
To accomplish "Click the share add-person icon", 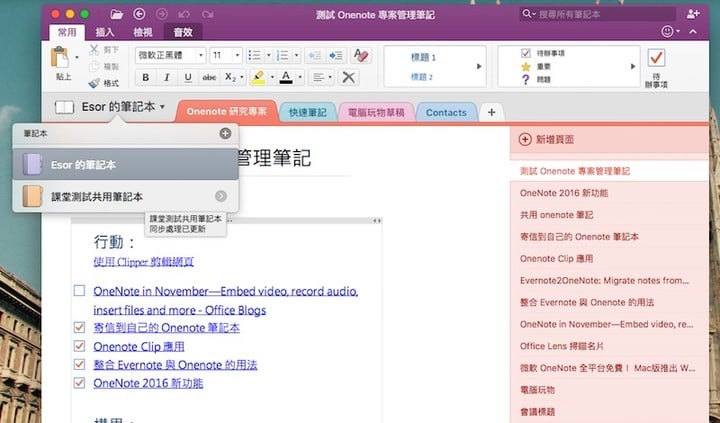I will point(694,14).
